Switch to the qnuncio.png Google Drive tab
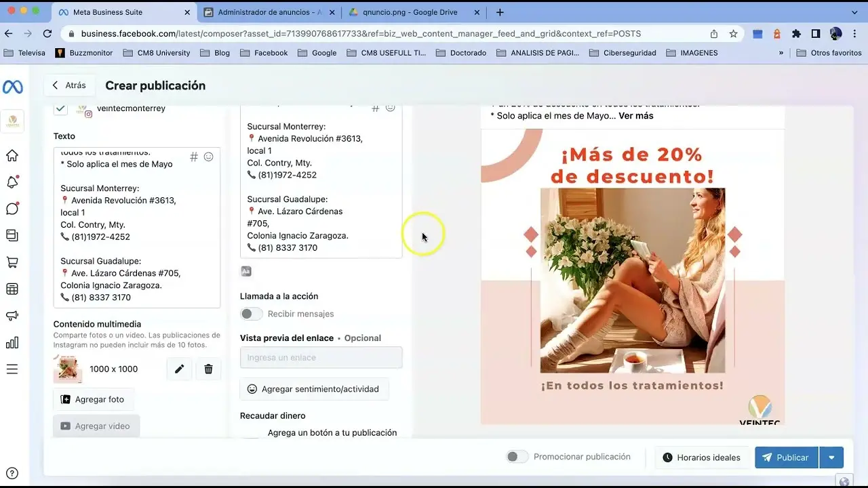 coord(414,12)
